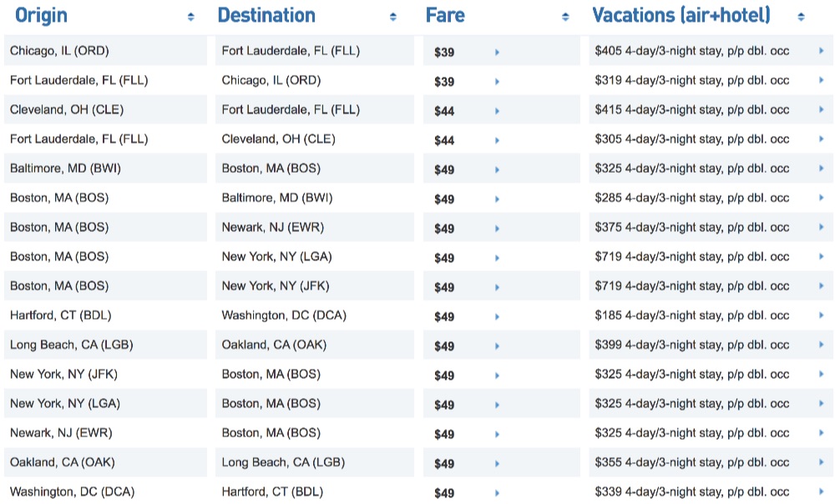Viewport: 835px width, 504px height.
Task: Open fare arrow for Long Beach to Oakland
Action: [x=497, y=345]
